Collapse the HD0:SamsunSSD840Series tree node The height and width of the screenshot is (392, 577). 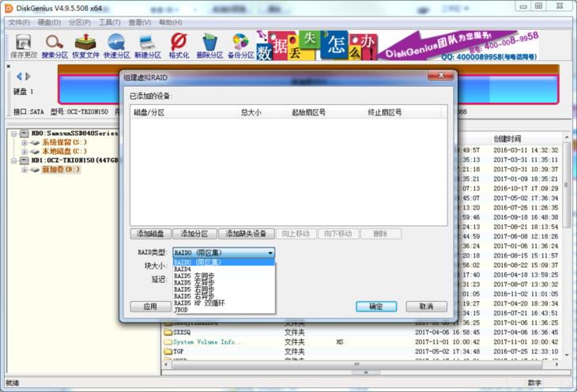tap(13, 134)
